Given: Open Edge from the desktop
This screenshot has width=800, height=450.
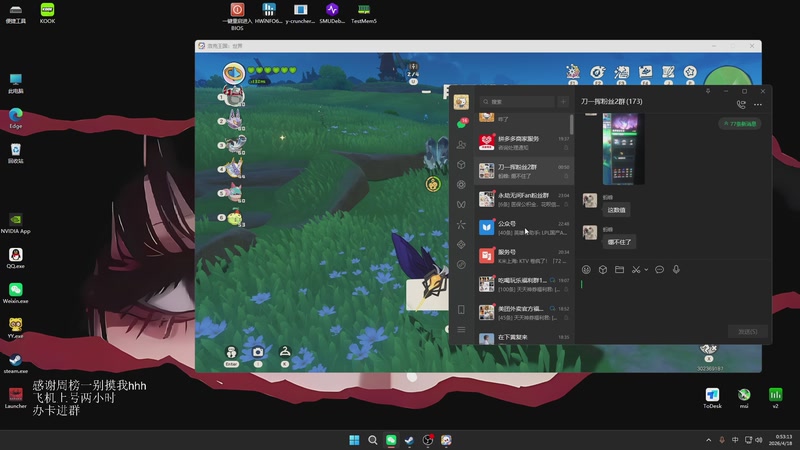Looking at the screenshot, I should [x=15, y=118].
